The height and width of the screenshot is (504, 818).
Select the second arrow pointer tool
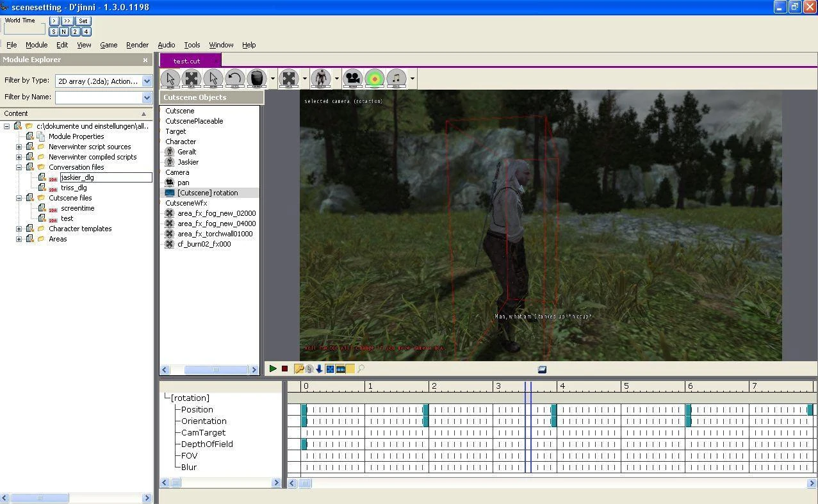(213, 79)
